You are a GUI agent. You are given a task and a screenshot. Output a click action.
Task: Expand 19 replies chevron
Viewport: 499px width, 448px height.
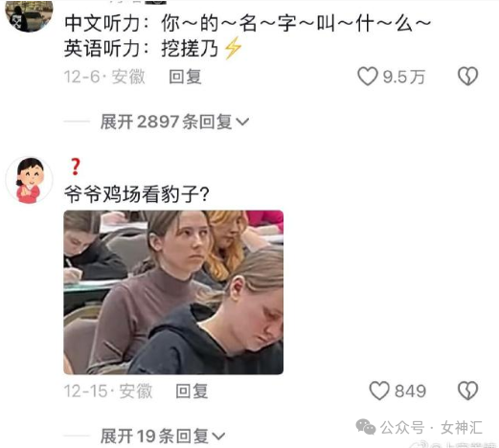coord(218,436)
